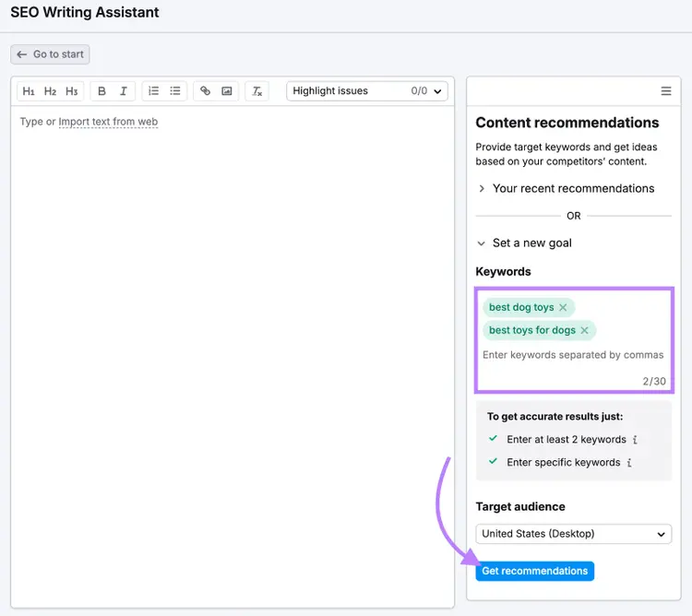Insert a hyperlink
The image size is (692, 616).
point(205,91)
